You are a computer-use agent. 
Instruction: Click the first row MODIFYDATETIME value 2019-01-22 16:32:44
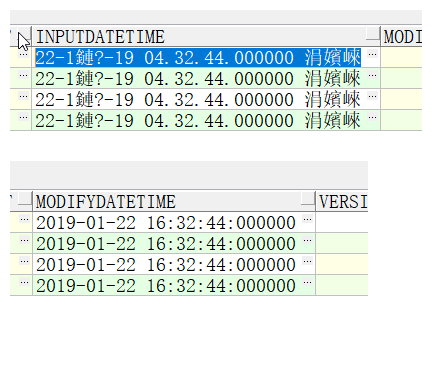[166, 223]
